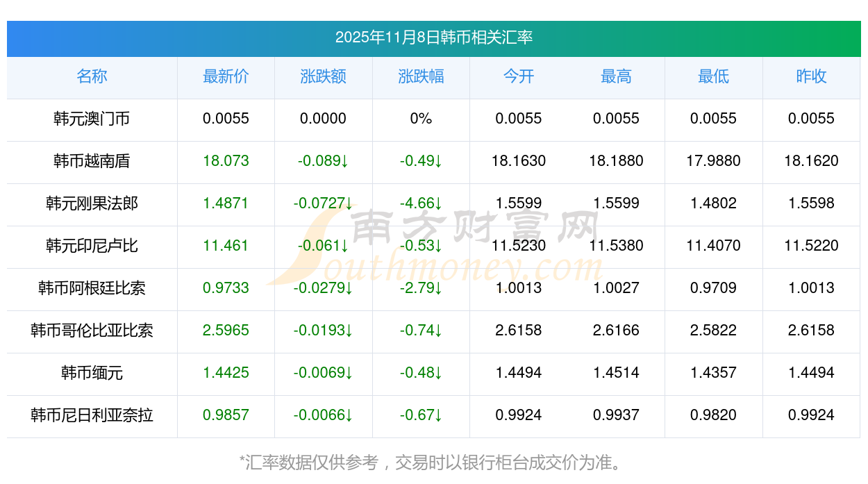
Task: Click change percent -0.49↓
Action: tap(421, 161)
